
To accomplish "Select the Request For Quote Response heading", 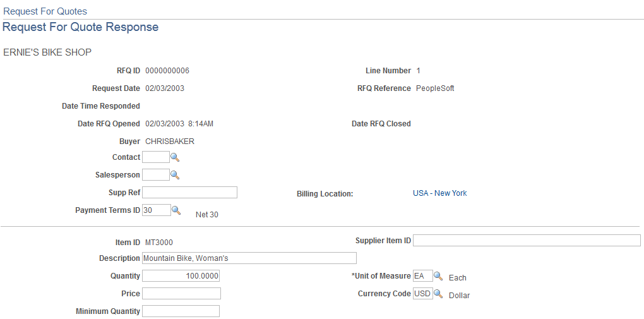I will coord(81,27).
